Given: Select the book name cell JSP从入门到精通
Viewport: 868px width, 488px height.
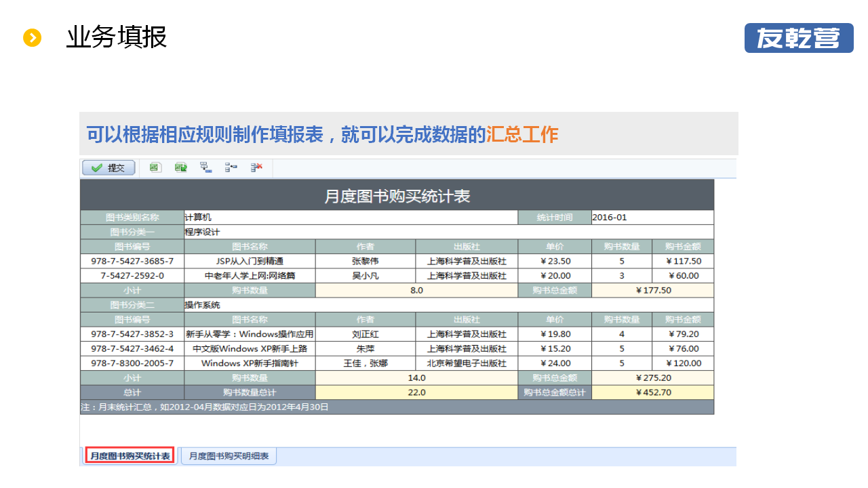Looking at the screenshot, I should point(250,261).
